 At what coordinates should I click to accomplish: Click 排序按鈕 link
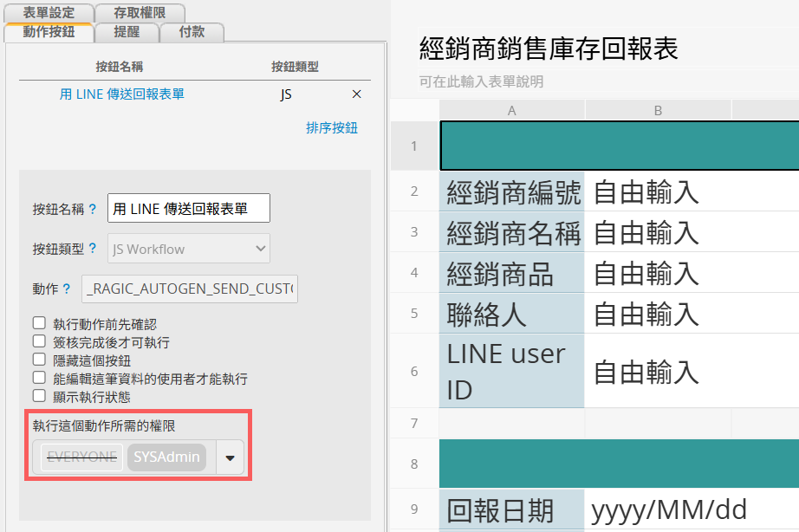[332, 127]
